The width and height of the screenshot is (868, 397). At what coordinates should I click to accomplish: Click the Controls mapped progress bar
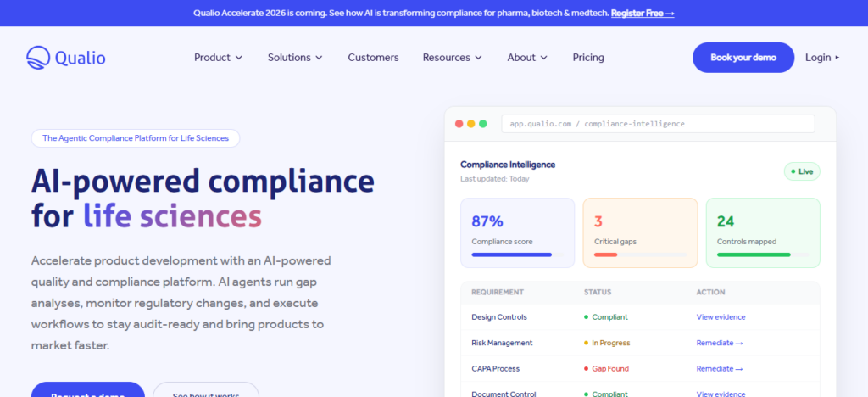(x=763, y=254)
